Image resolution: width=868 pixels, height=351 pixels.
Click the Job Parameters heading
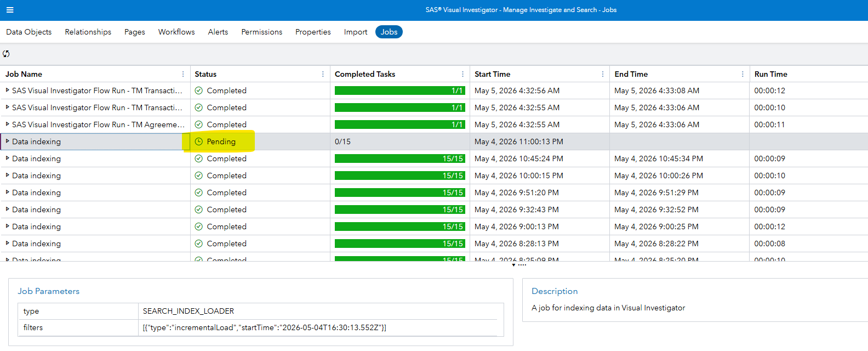[x=49, y=291]
